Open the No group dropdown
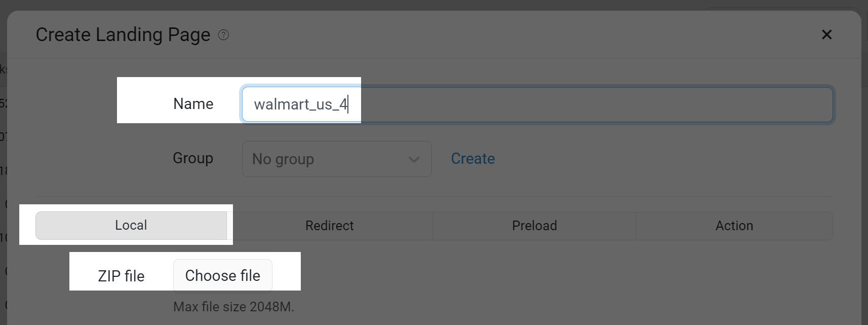The width and height of the screenshot is (868, 325). click(x=337, y=159)
